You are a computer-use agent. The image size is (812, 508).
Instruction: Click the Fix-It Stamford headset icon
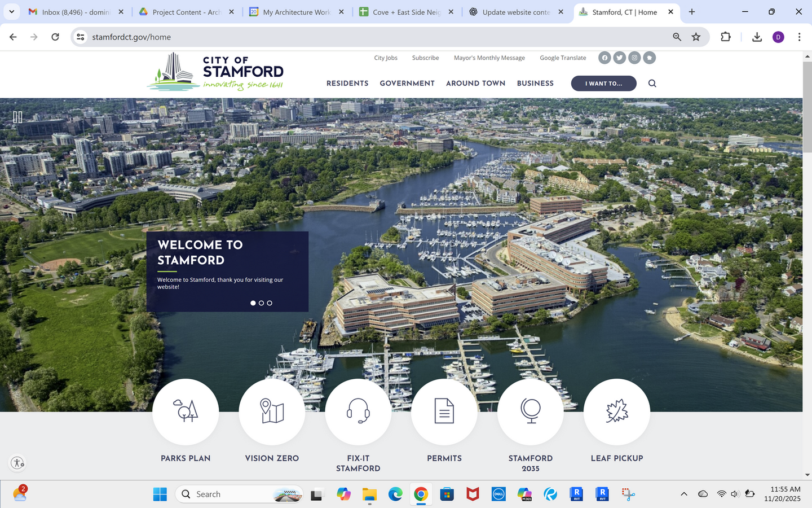pos(358,411)
